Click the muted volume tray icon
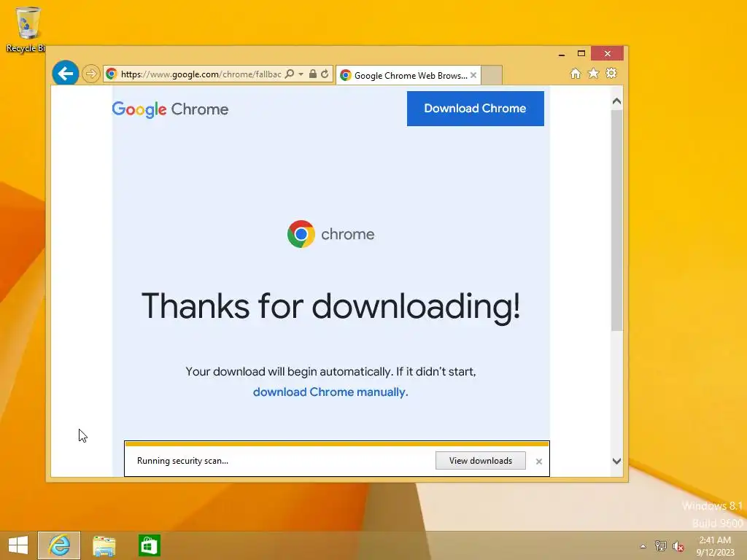This screenshot has width=747, height=560. [678, 546]
